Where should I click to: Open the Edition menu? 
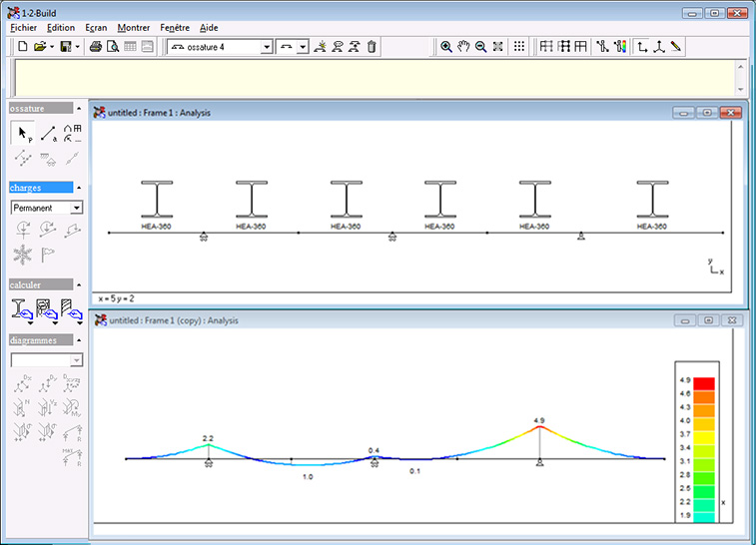coord(61,28)
